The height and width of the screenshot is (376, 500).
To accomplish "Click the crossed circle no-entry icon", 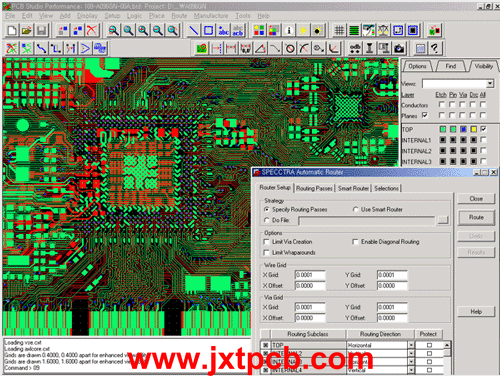I will (x=290, y=49).
